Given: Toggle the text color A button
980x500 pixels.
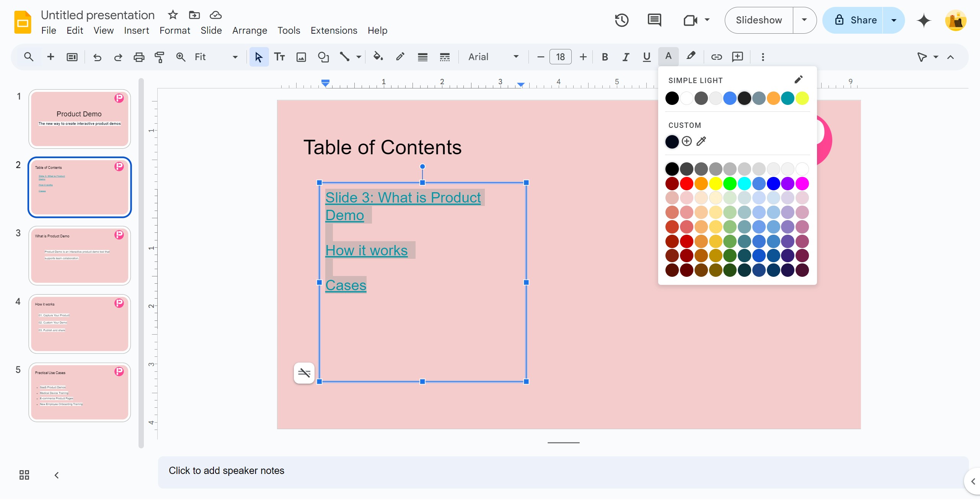Looking at the screenshot, I should [x=669, y=57].
